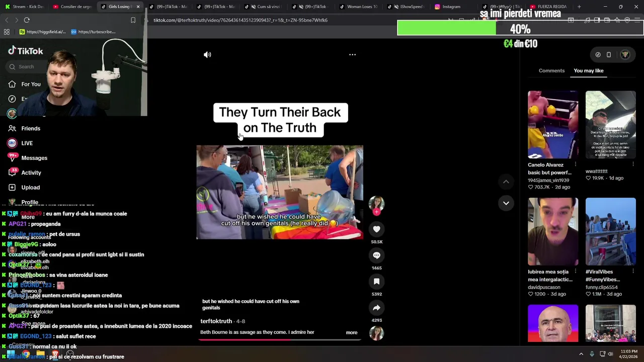Click the phone app icon top right
Viewport: 644px width, 362px height.
point(608,55)
